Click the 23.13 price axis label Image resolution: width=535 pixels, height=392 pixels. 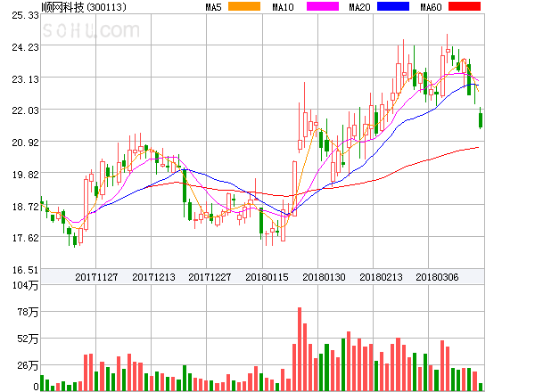point(25,79)
